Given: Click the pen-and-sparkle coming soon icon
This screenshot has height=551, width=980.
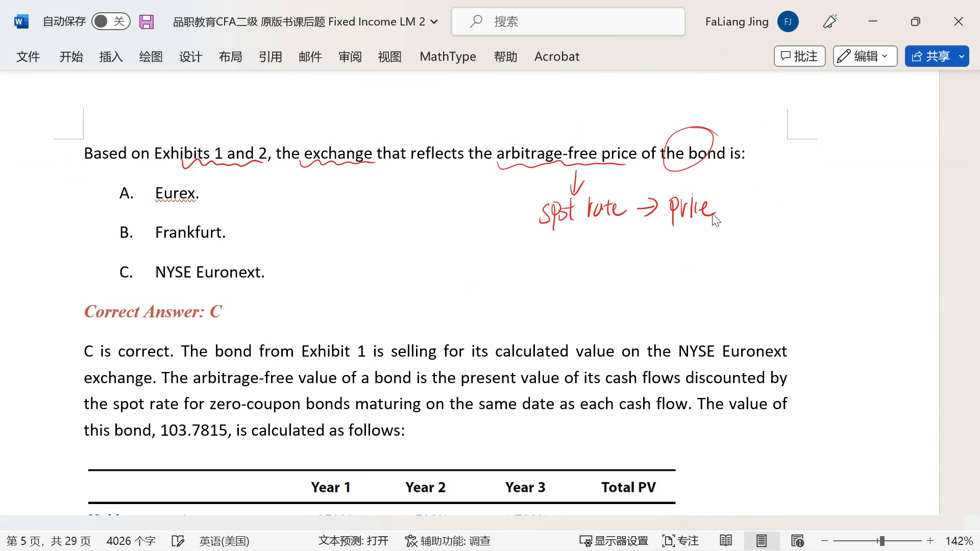Looking at the screenshot, I should coord(830,21).
